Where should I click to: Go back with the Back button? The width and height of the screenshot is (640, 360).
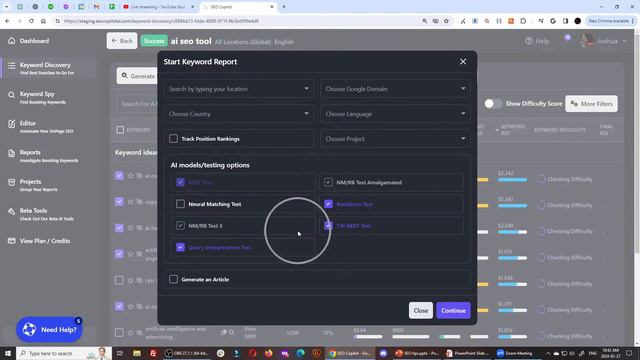click(122, 41)
